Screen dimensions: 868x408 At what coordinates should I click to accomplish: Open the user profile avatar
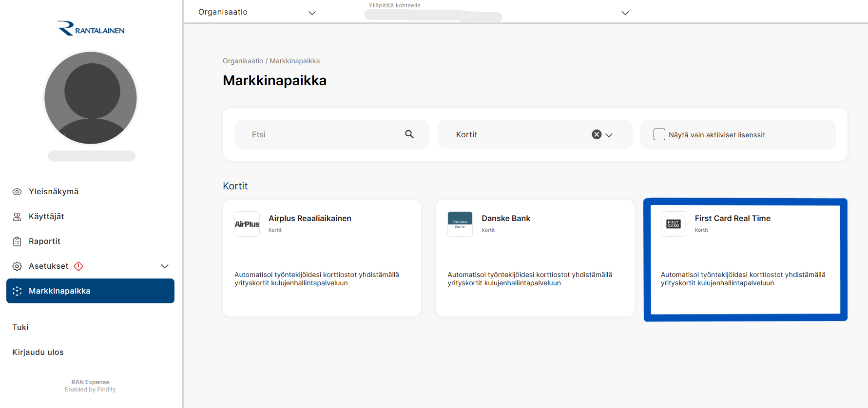[x=91, y=98]
